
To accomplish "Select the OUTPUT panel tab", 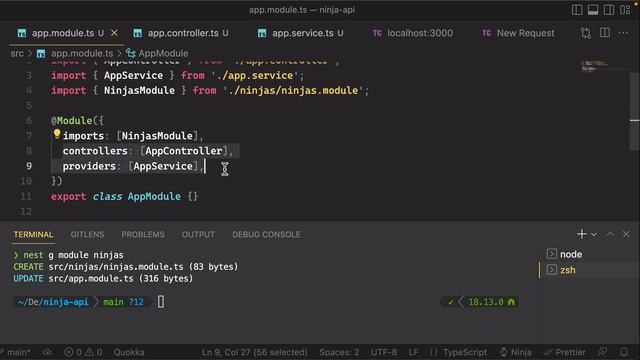I will pyautogui.click(x=198, y=235).
